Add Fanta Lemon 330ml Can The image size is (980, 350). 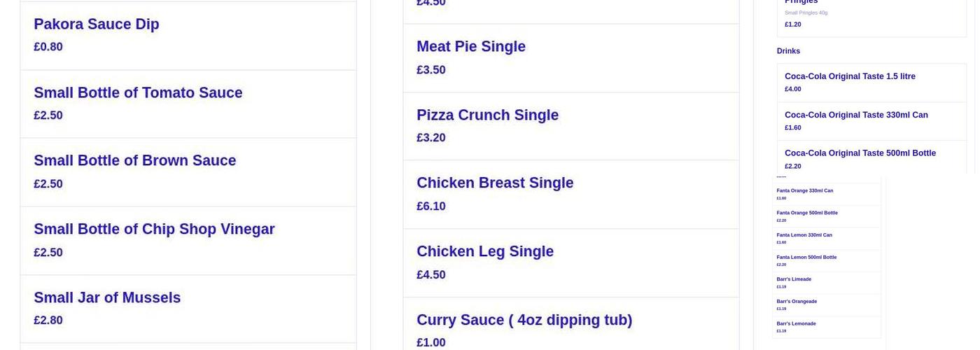826,238
